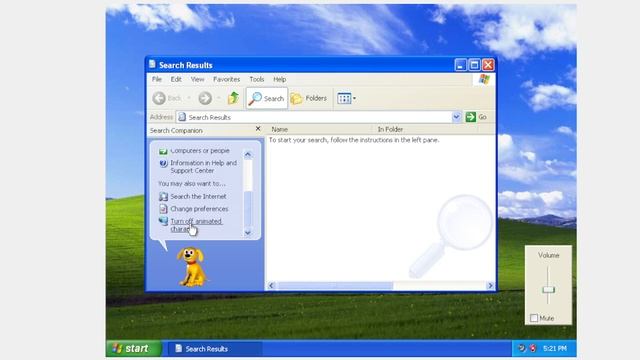Click the taskbar clock
Viewport: 640px width, 360px height.
coord(555,349)
